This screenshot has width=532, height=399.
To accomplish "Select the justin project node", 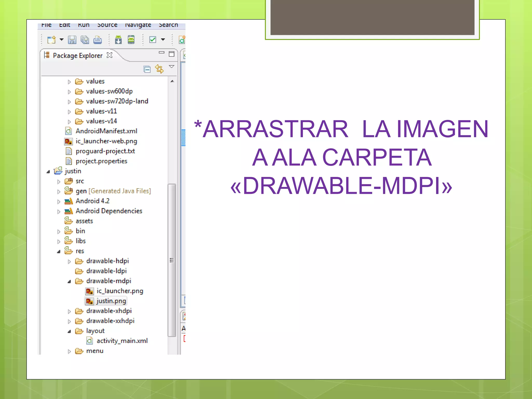I will (x=73, y=171).
